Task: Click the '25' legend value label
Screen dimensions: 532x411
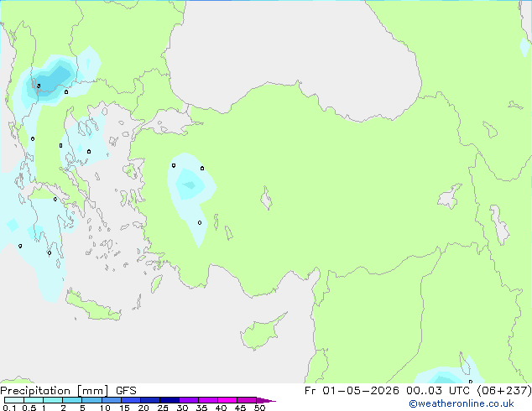Action: (x=163, y=408)
